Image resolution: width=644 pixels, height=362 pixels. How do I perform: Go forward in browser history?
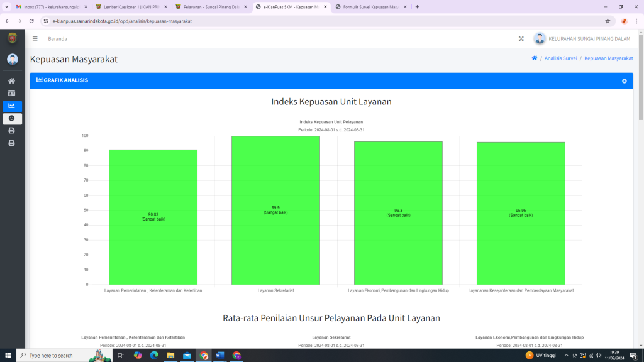[19, 21]
